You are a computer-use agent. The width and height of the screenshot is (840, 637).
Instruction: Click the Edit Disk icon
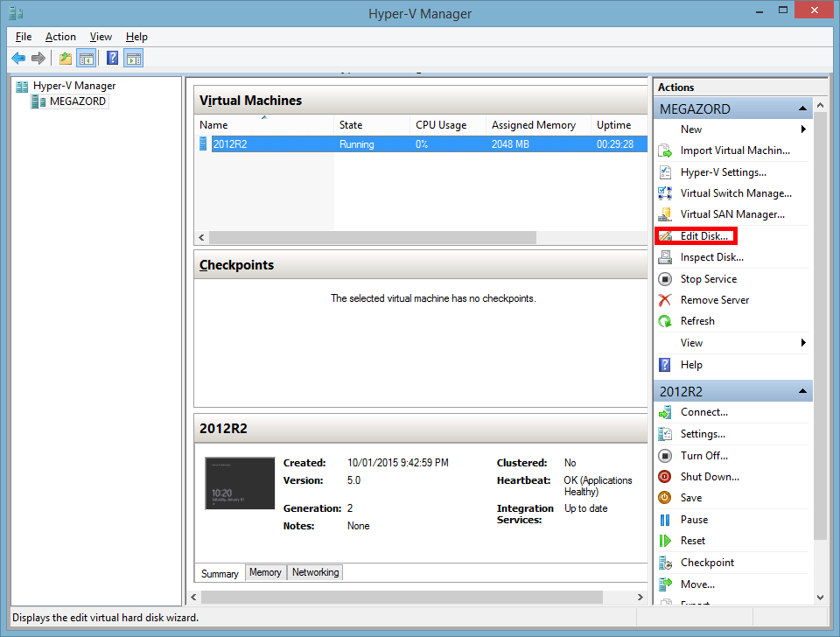pyautogui.click(x=665, y=235)
